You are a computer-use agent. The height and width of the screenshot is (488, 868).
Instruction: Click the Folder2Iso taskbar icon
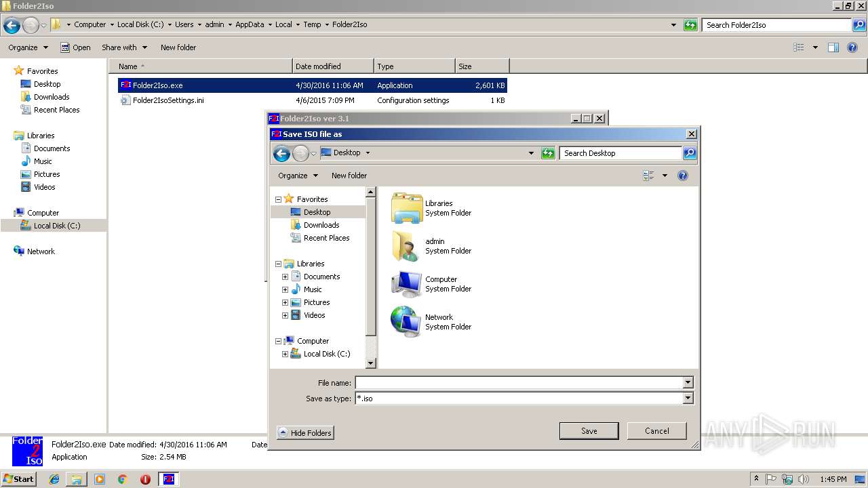click(169, 479)
